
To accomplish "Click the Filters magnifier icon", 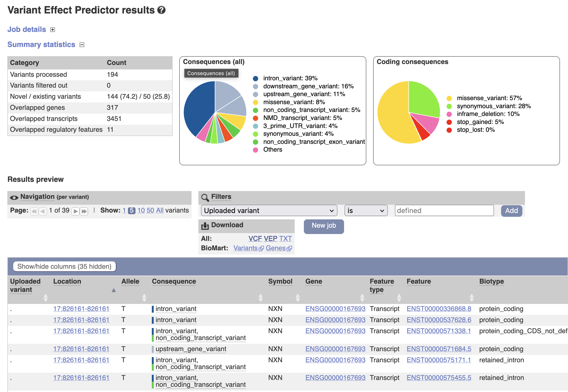I will click(205, 197).
